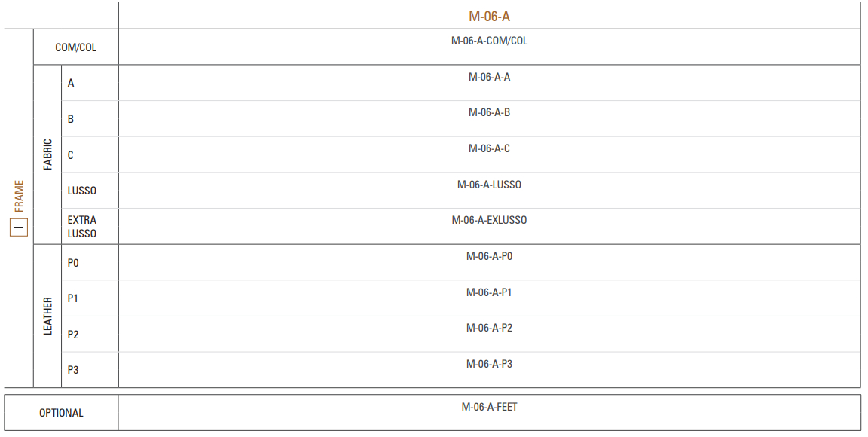
Task: Select the M-06-A-A fabric code
Action: [489, 77]
